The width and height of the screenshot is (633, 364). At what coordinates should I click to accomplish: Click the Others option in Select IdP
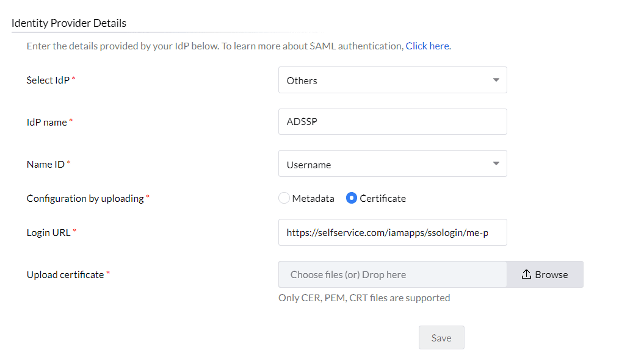pyautogui.click(x=302, y=80)
